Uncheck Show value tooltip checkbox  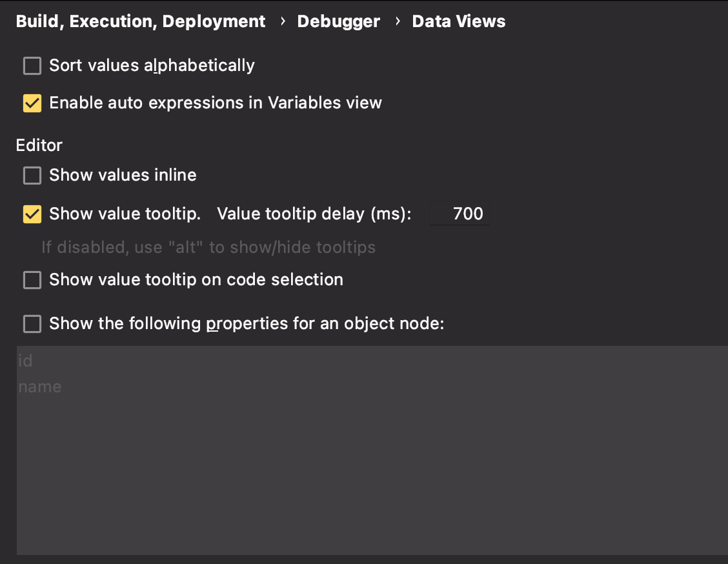tap(32, 214)
